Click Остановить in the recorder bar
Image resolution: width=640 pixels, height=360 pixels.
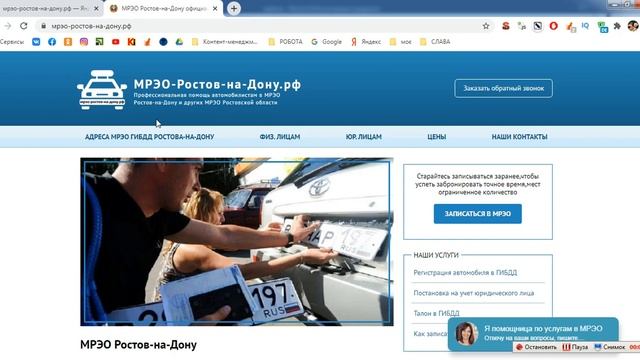[x=536, y=347]
